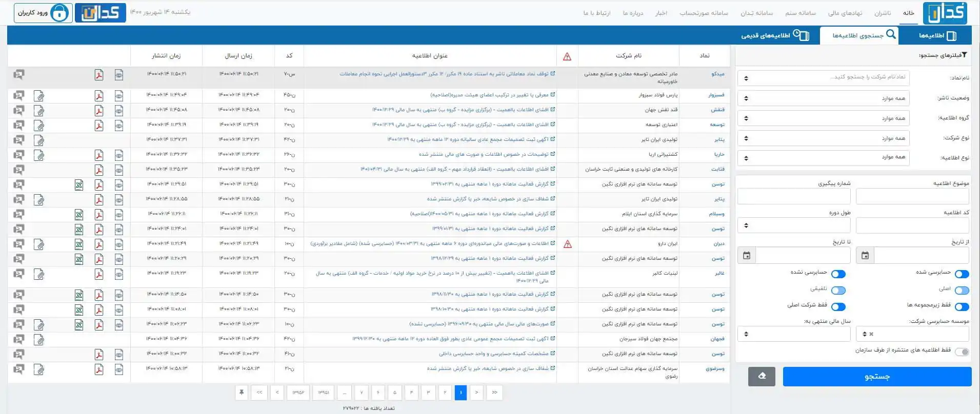Open the 'سال مالی منتهی به' dropdown
The width and height of the screenshot is (980, 414).
coord(794,334)
